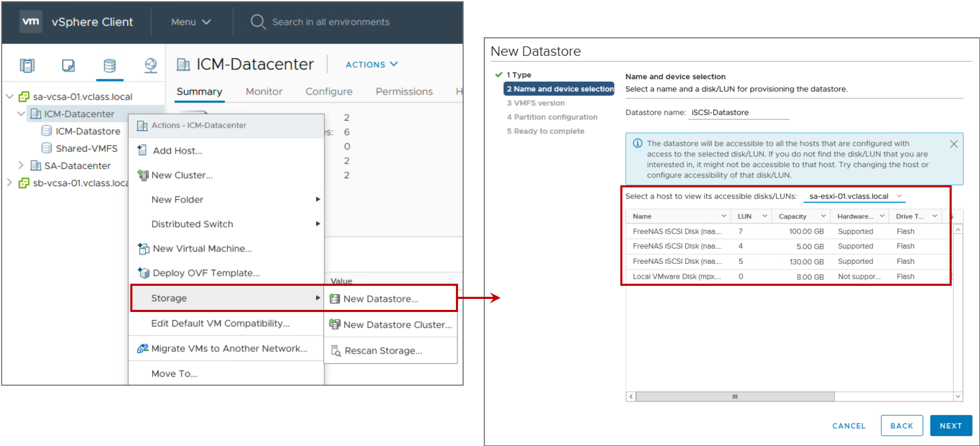Open the LUN column filter dropdown
This screenshot has width=980, height=446.
click(x=764, y=216)
